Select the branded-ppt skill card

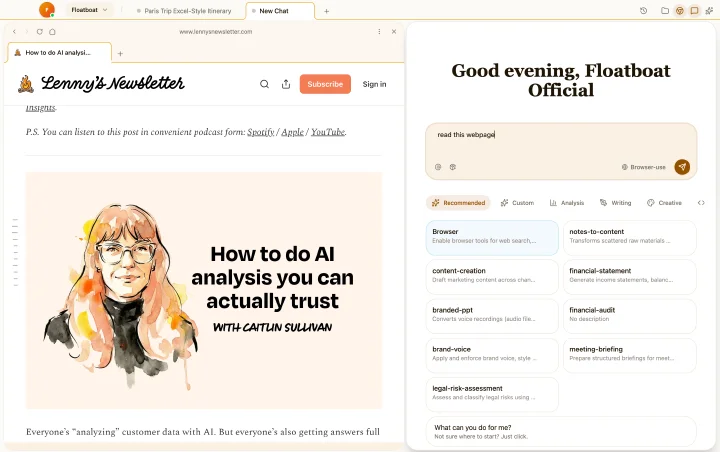(492, 316)
